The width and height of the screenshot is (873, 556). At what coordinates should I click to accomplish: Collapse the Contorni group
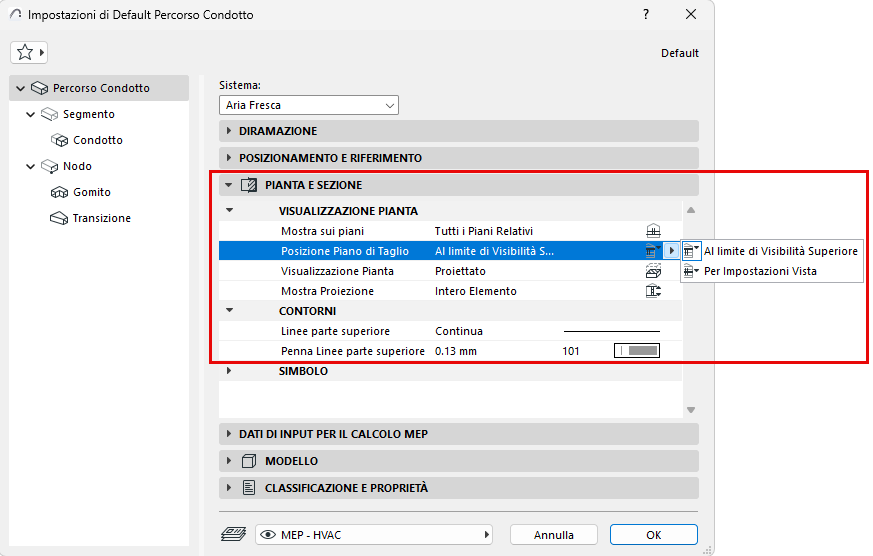(229, 311)
